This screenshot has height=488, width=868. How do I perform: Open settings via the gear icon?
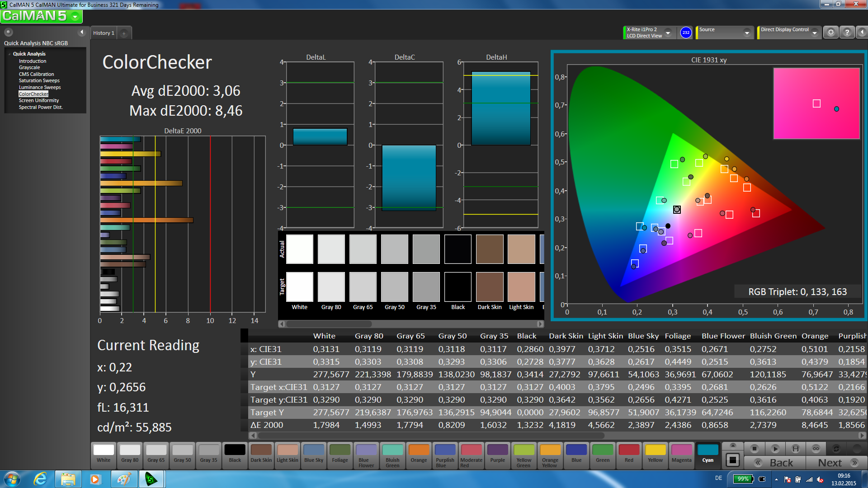830,33
